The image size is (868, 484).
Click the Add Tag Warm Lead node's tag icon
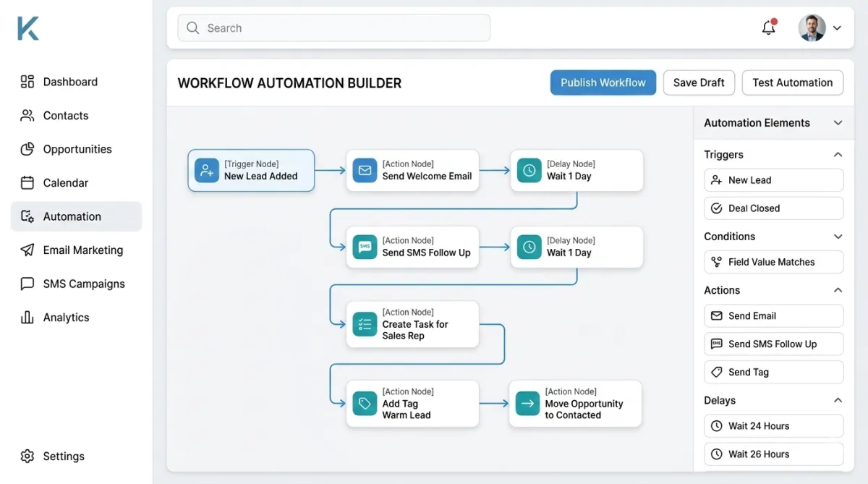(x=365, y=404)
